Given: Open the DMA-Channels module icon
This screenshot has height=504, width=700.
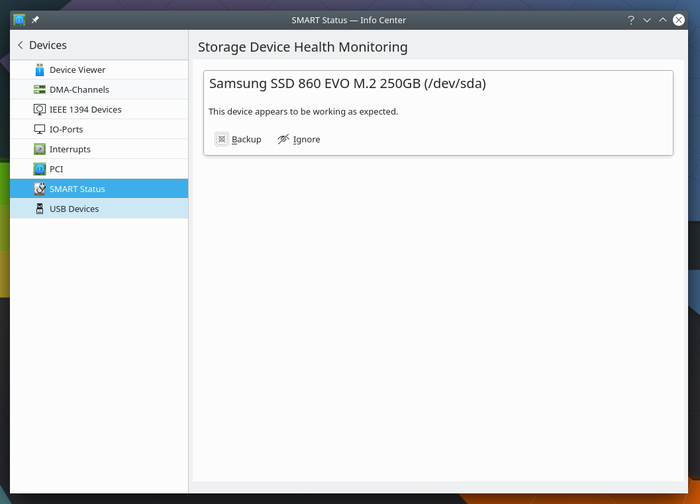Looking at the screenshot, I should point(40,90).
